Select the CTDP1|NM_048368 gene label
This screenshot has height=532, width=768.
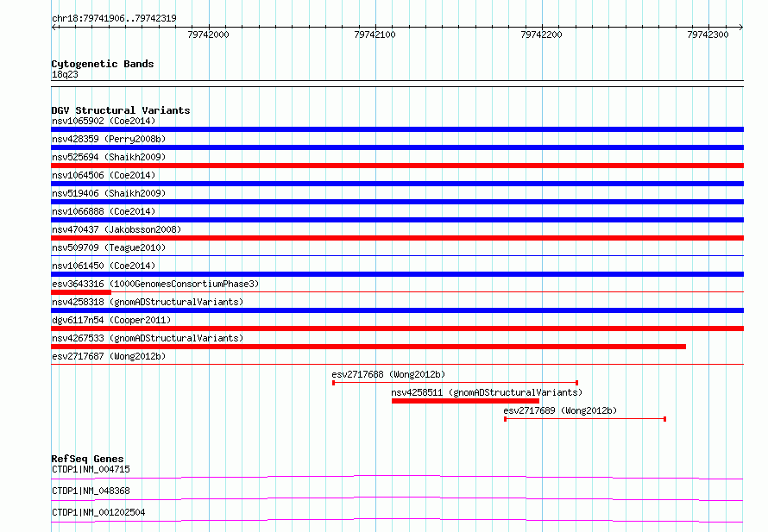click(x=91, y=491)
